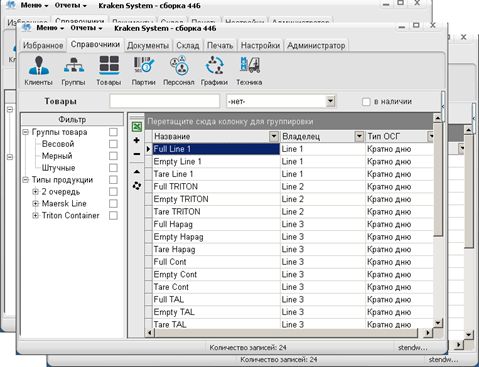This screenshot has width=479, height=367.
Task: Click the Штучные tree item
Action: (x=58, y=168)
